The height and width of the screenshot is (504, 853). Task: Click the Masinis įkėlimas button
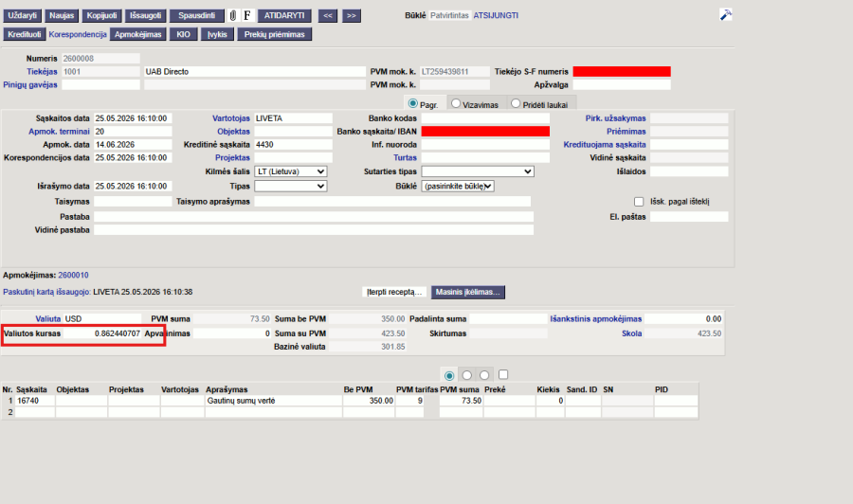468,292
